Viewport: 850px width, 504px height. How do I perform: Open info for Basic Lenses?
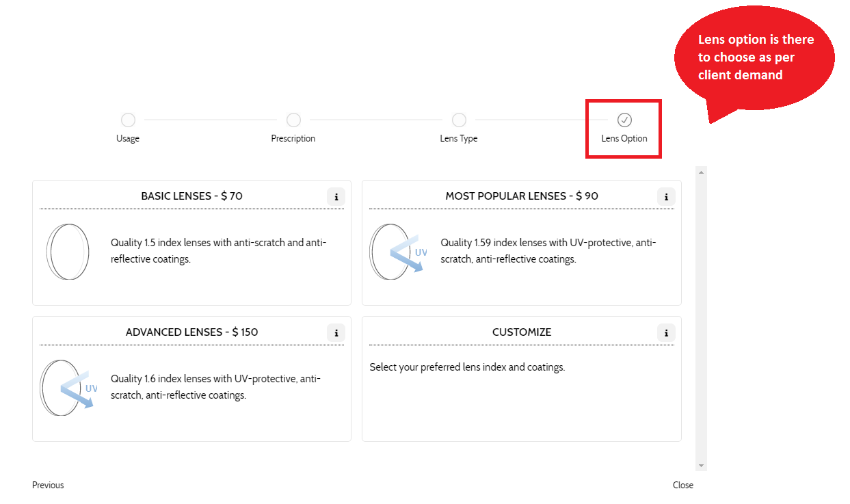click(336, 197)
